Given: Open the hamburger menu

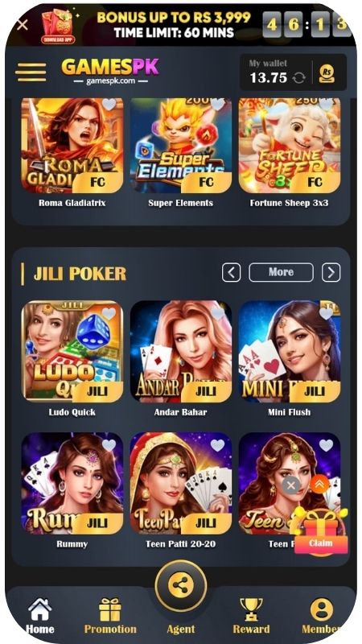Looking at the screenshot, I should (31, 72).
